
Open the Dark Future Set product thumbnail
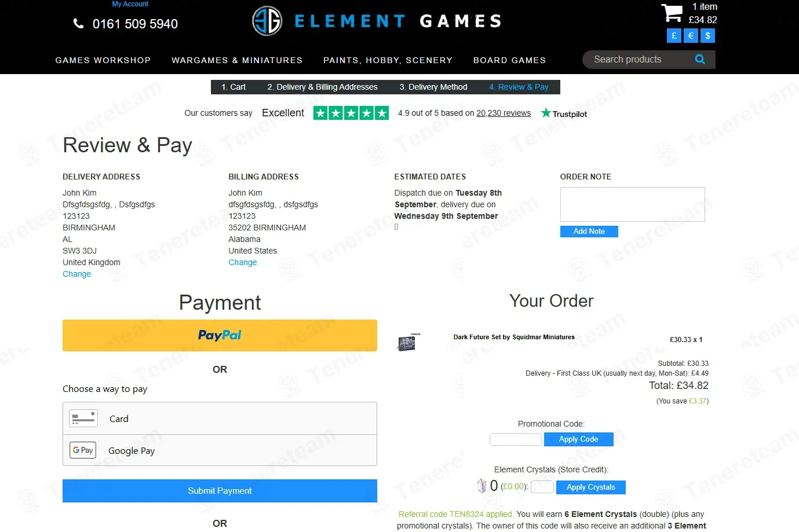tap(408, 342)
